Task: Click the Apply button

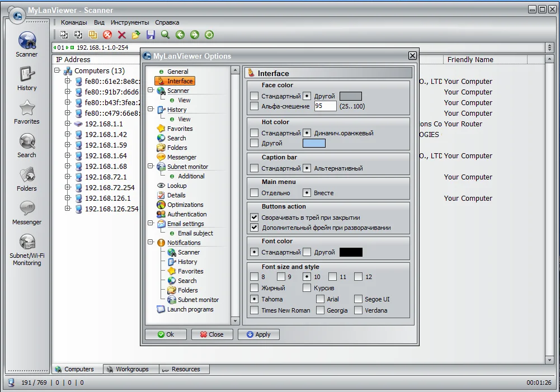Action: click(258, 334)
